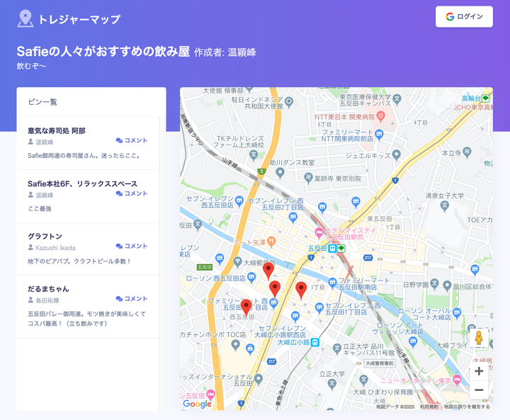Click the 東京医療保健大学 school marker

(x=397, y=98)
